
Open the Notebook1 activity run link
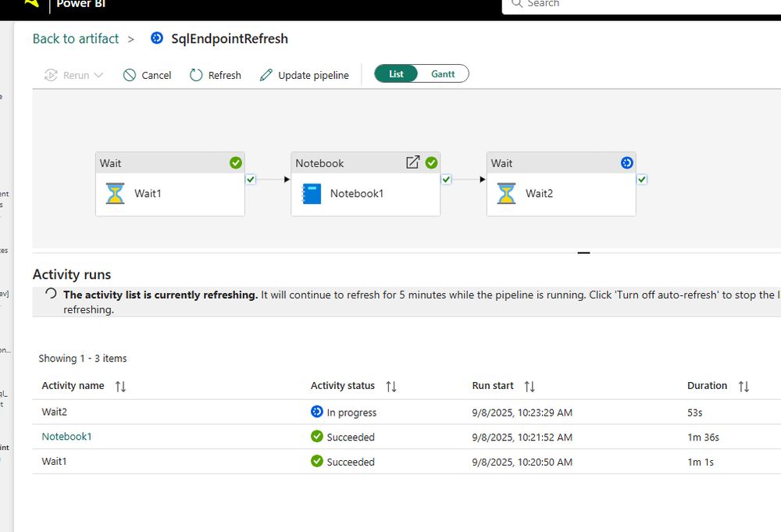click(66, 437)
